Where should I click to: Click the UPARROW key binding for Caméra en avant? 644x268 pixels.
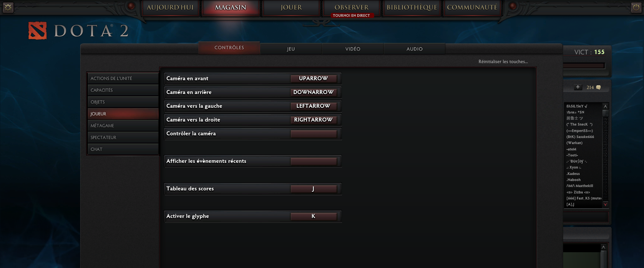313,78
